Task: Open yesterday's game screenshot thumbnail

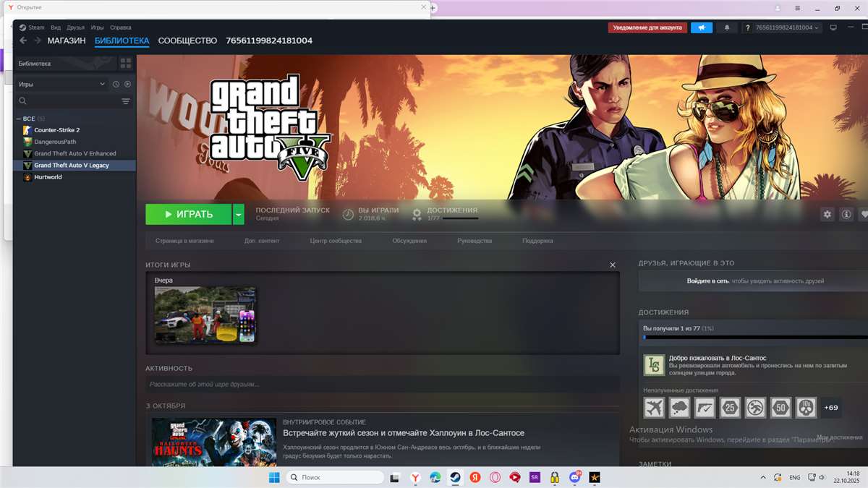Action: click(x=205, y=314)
